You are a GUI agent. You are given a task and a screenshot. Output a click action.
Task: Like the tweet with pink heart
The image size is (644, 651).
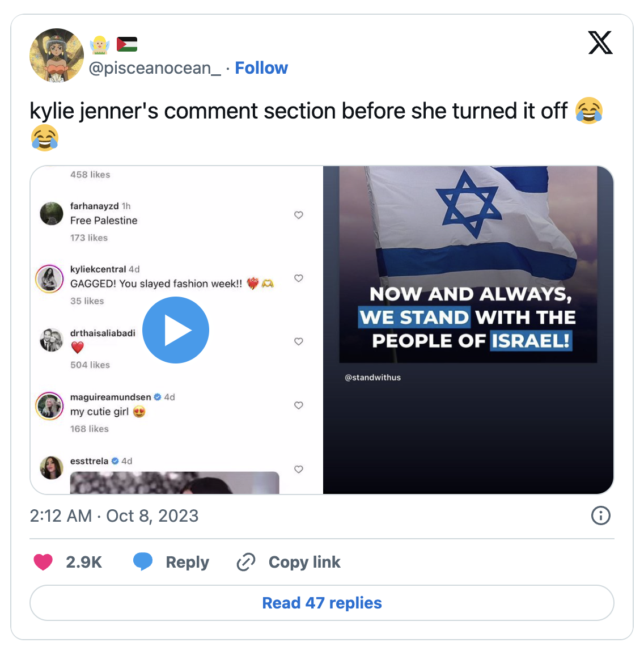point(43,562)
